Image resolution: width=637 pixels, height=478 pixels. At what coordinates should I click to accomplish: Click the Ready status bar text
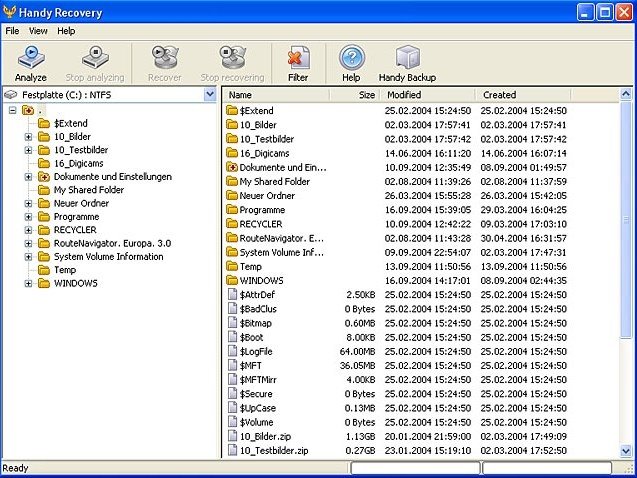[x=15, y=468]
